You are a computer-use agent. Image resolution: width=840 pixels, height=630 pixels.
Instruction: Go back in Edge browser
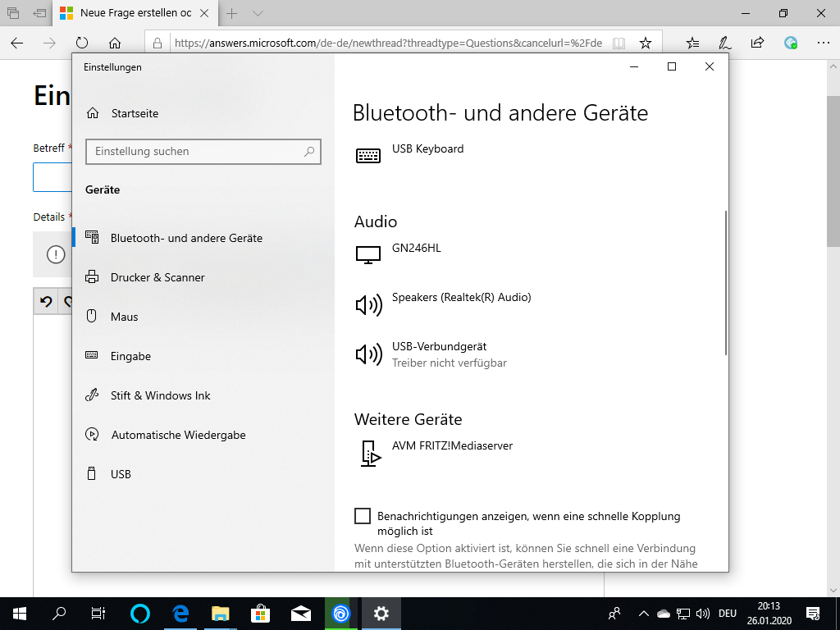coord(17,43)
